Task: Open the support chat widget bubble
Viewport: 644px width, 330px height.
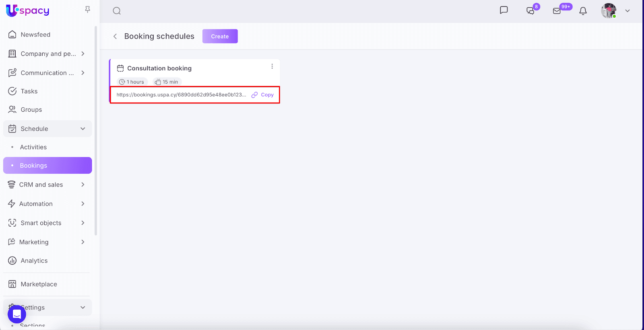Action: [x=17, y=314]
